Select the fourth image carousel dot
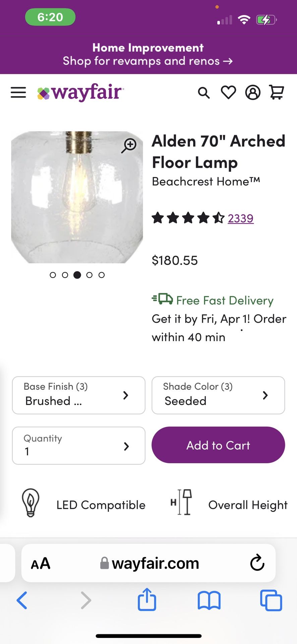The image size is (297, 644). [x=89, y=275]
